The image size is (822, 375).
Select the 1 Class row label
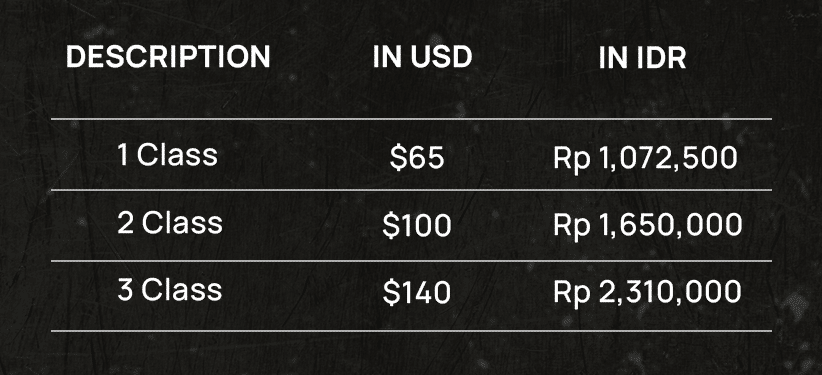click(168, 155)
